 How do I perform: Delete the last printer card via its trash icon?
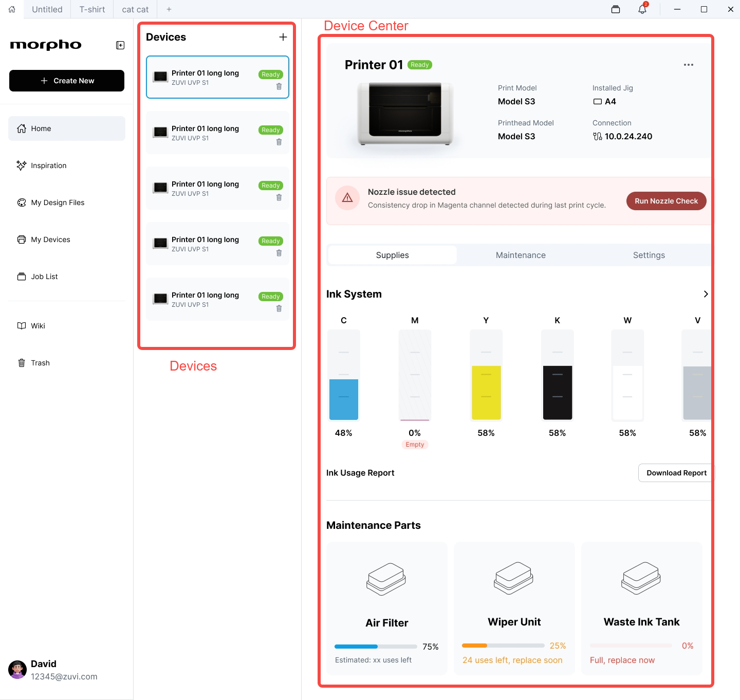pyautogui.click(x=279, y=308)
